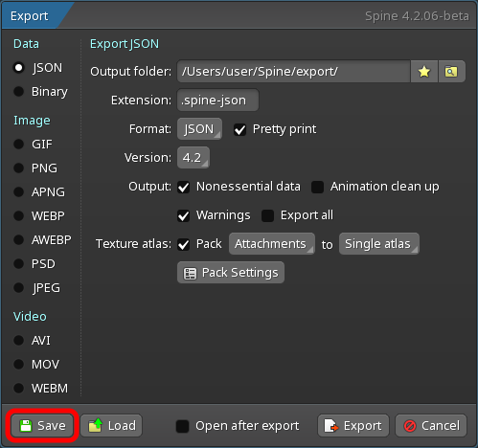The image size is (478, 448).
Task: Click the star favorites icon for output folder
Action: click(424, 72)
